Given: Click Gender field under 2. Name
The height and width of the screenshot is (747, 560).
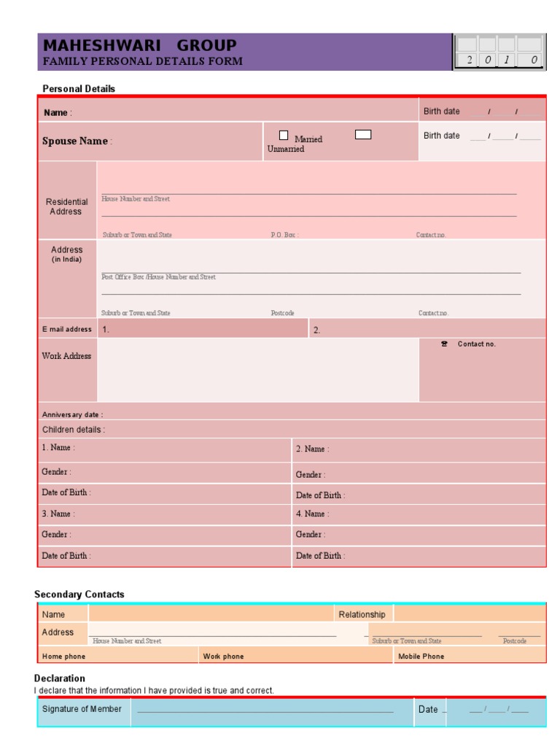Looking at the screenshot, I should pyautogui.click(x=419, y=473).
